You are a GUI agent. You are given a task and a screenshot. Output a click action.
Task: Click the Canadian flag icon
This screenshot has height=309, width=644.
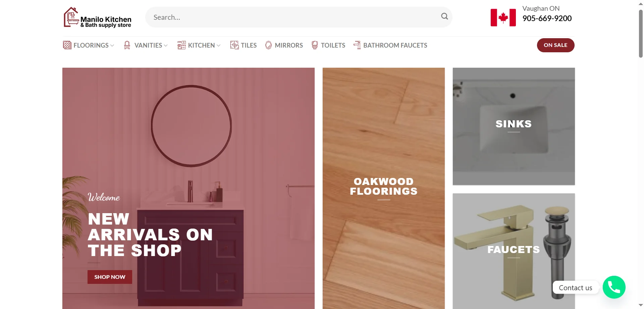tap(503, 17)
